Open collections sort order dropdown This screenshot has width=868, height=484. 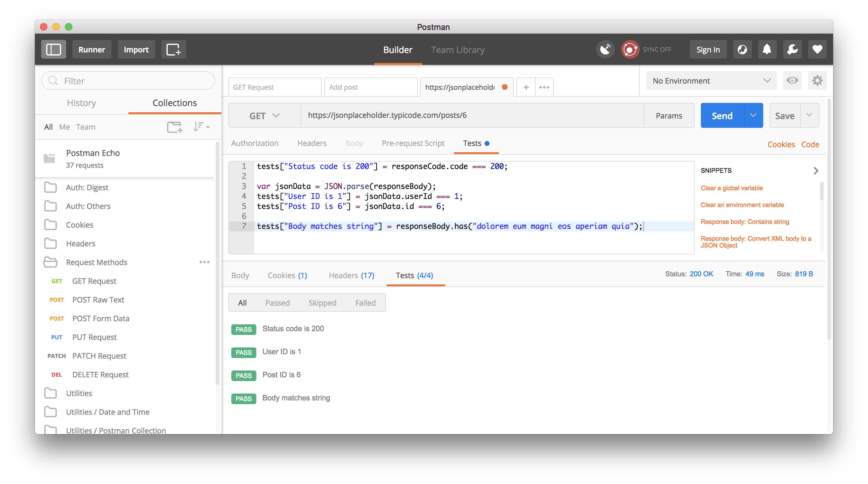pos(201,127)
